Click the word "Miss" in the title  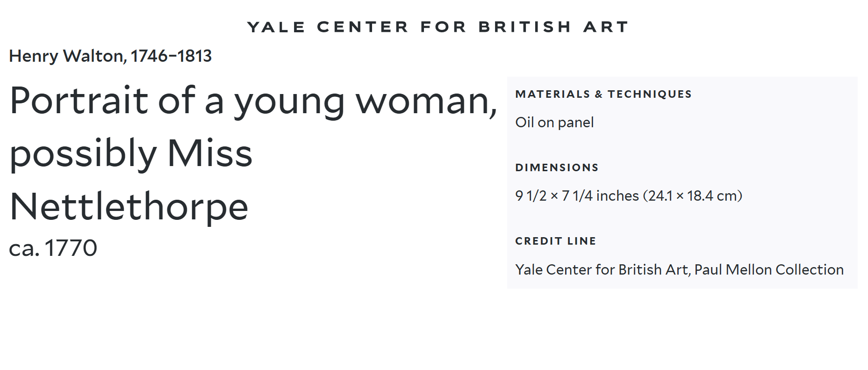point(209,153)
